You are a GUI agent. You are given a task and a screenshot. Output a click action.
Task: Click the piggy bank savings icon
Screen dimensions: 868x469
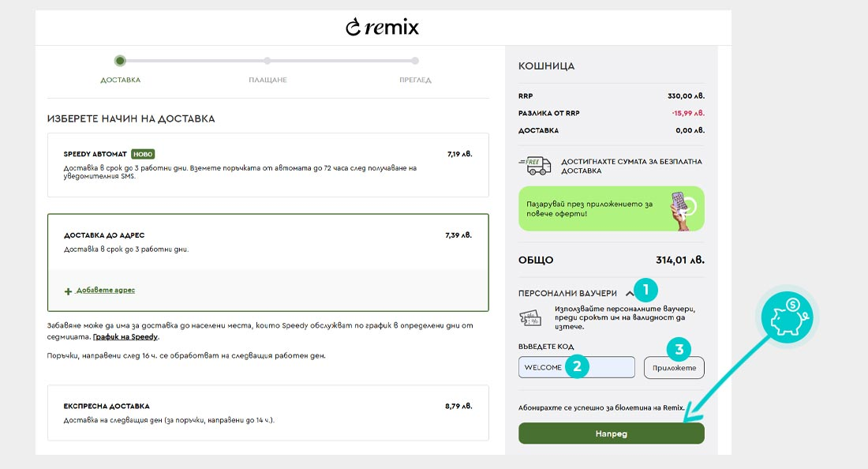pyautogui.click(x=788, y=318)
